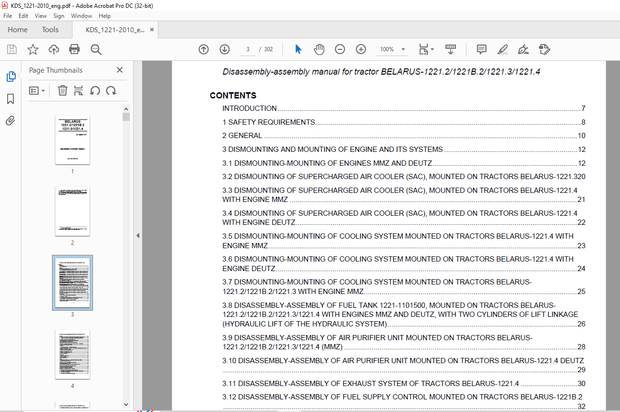This screenshot has width=620, height=412.
Task: Open the fit page scrolling options
Action: point(426,49)
